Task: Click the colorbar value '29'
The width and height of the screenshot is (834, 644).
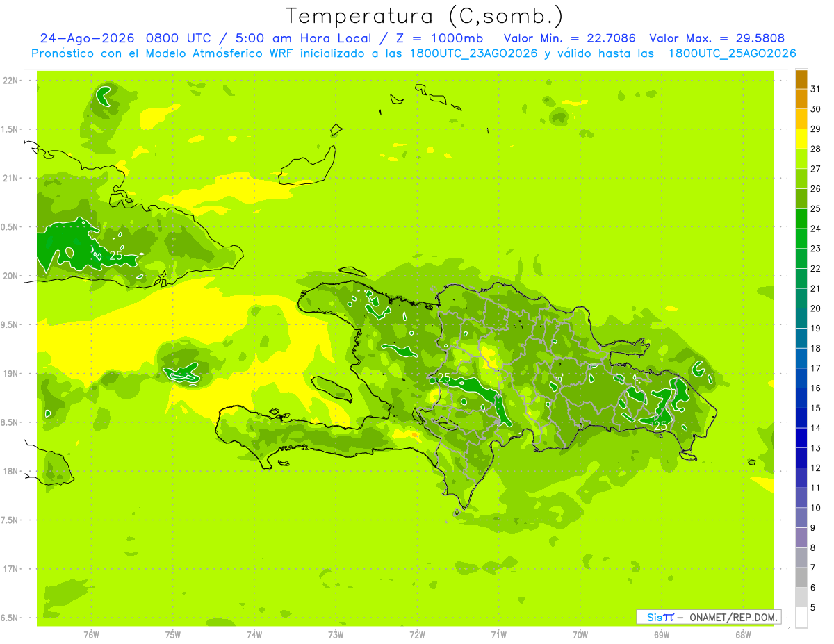Action: pos(816,129)
